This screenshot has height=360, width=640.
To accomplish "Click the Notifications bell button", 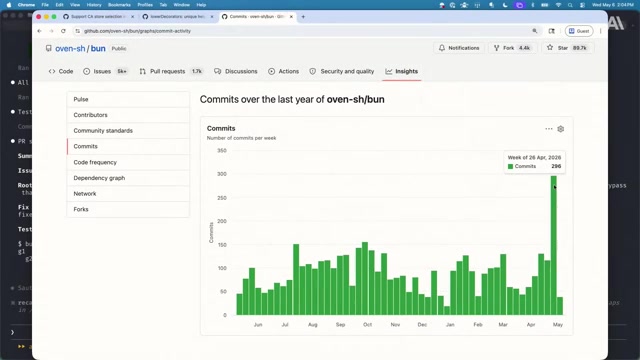I will pos(459,48).
